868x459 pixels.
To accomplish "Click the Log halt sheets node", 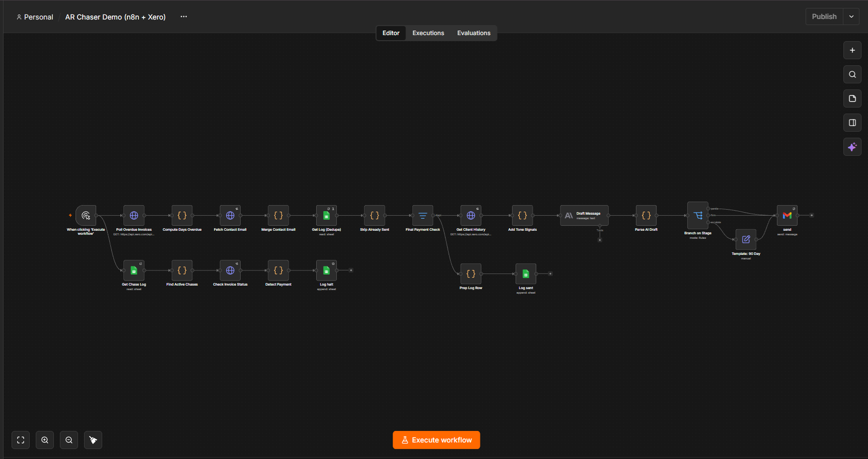I will click(327, 270).
